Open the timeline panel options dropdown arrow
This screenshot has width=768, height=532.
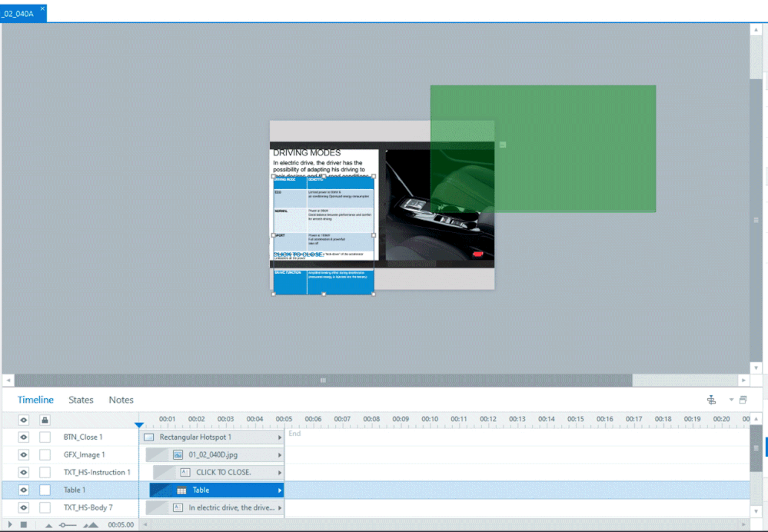(731, 400)
